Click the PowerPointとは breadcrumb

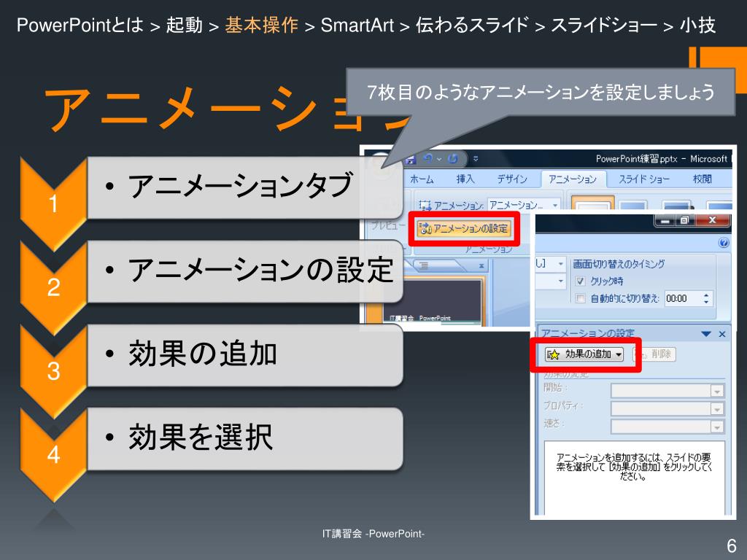coord(80,25)
